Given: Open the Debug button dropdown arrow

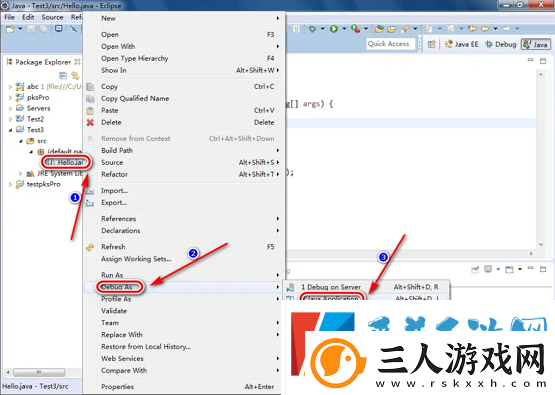Looking at the screenshot, I should (322, 29).
